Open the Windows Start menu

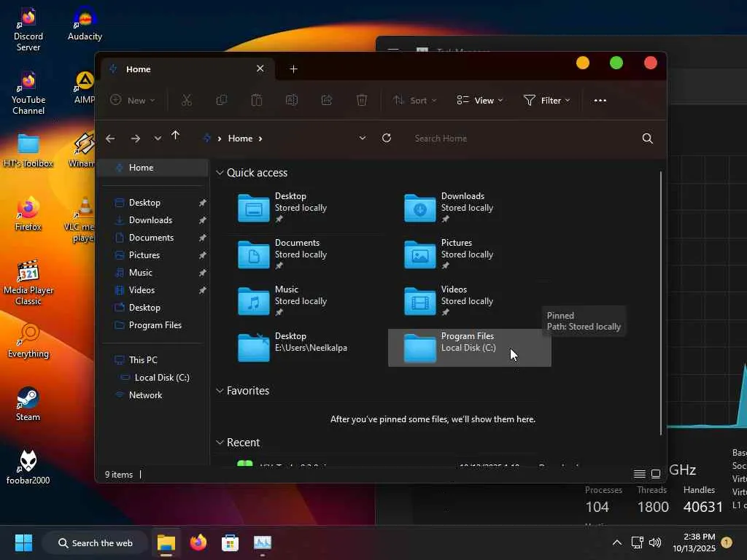pos(23,542)
